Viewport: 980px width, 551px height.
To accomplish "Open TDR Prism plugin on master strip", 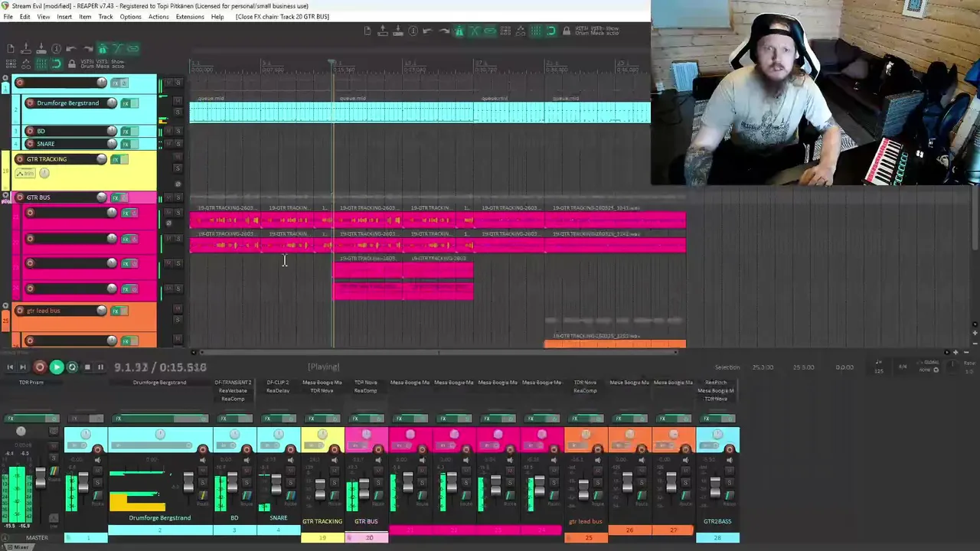I will click(31, 382).
